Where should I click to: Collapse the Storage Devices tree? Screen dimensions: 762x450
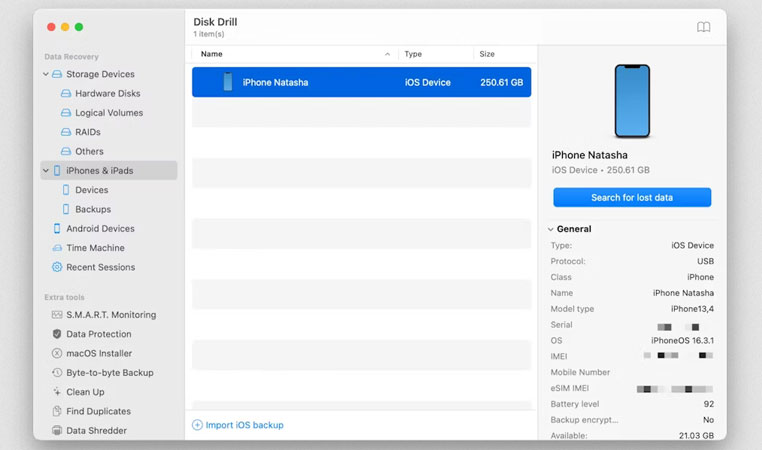click(46, 74)
